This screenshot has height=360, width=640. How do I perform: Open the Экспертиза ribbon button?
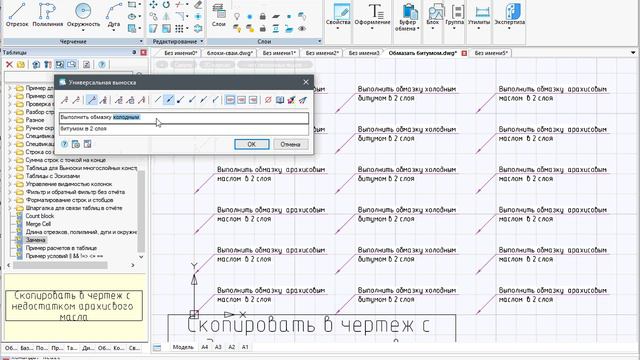509,16
